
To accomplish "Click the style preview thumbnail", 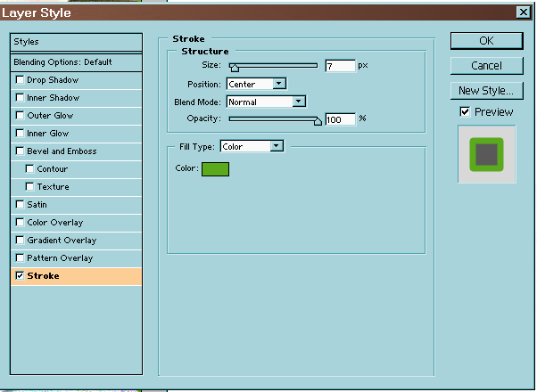I will [x=486, y=153].
